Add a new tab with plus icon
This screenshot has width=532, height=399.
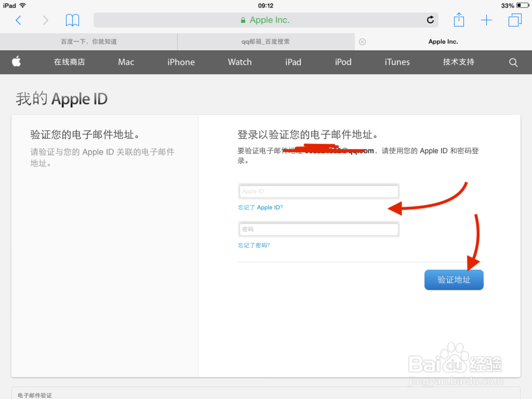486,20
